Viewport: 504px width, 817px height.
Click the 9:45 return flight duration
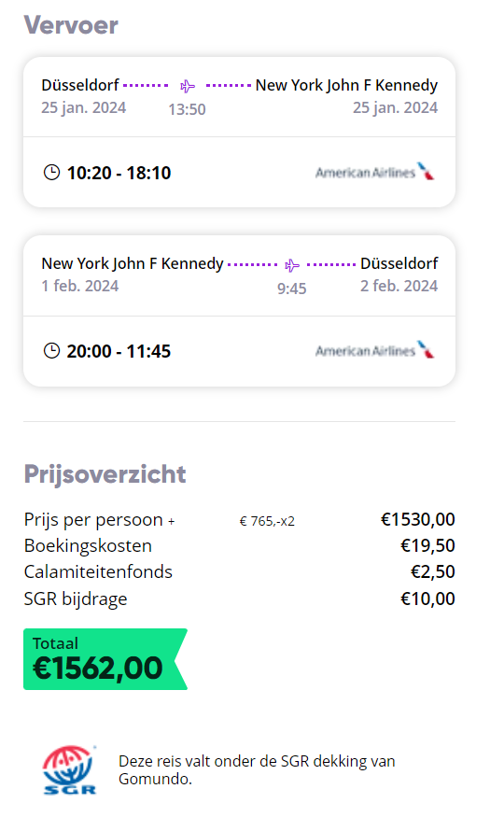pos(291,289)
